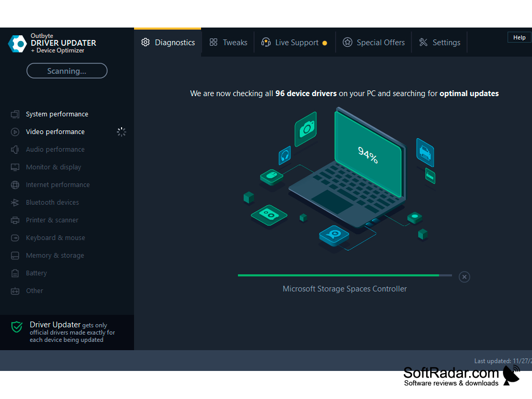Click the Microsoft Storage Spaces Controller text
Screen dimensions: 532x399
pos(345,289)
